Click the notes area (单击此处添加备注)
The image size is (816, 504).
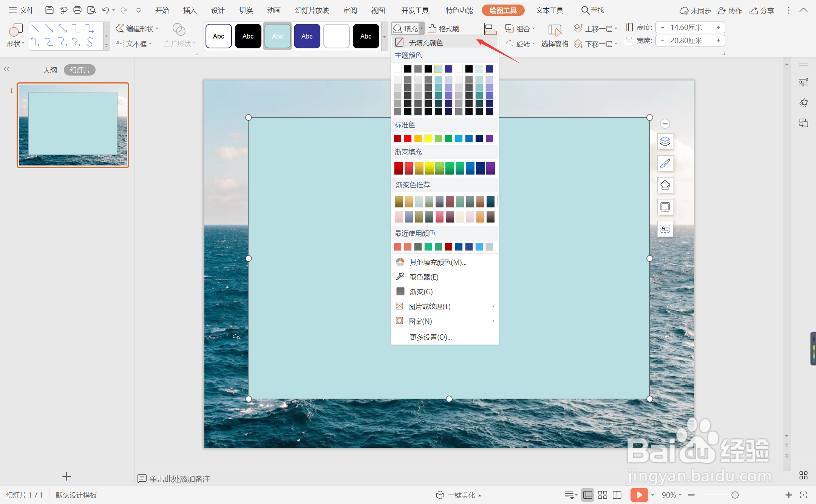tap(179, 479)
